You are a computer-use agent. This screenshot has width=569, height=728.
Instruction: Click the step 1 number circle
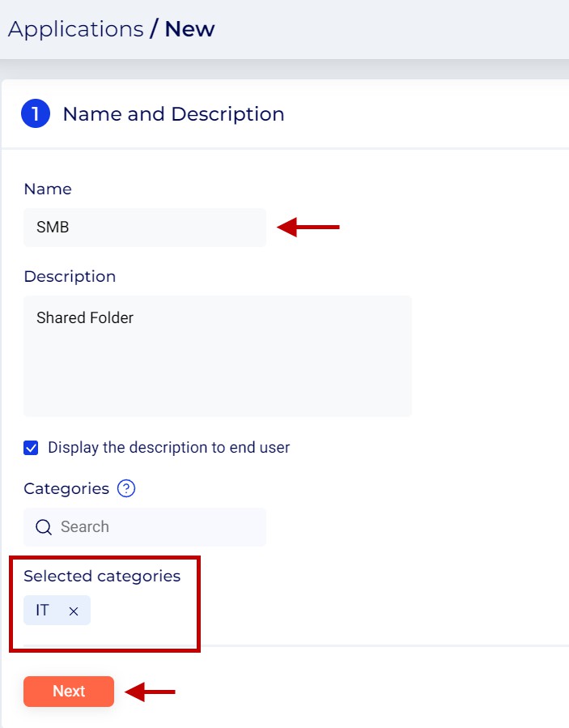pyautogui.click(x=36, y=114)
